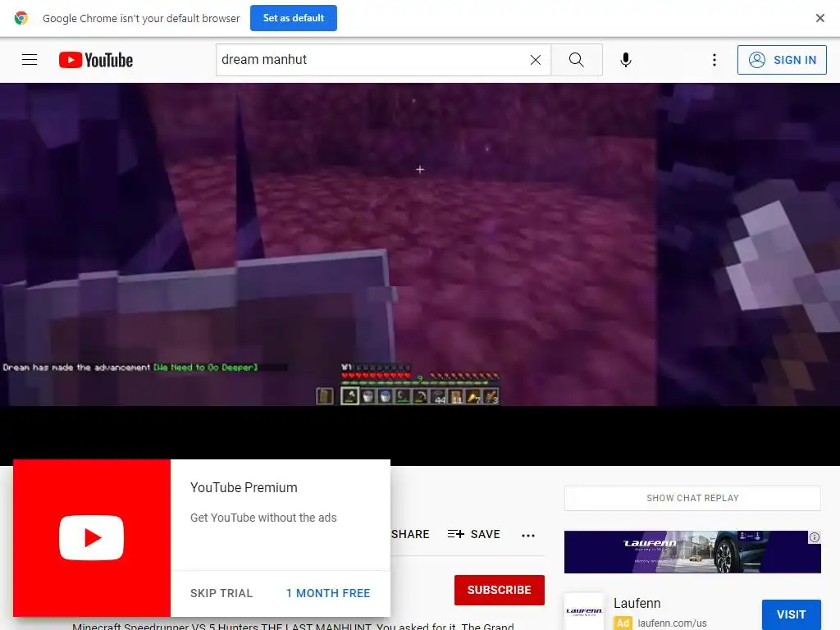Viewport: 840px width, 630px height.
Task: Set Chrome as default browser
Action: [x=294, y=18]
